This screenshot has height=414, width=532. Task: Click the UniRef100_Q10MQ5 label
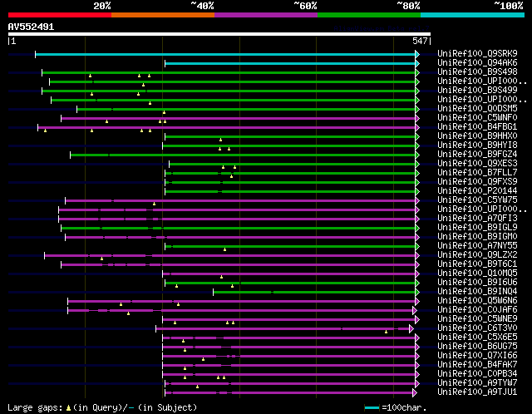tap(477, 274)
